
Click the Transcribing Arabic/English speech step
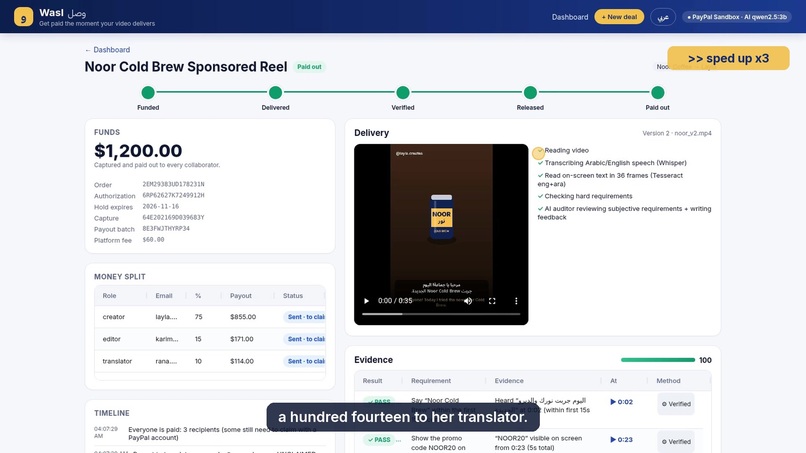click(612, 163)
